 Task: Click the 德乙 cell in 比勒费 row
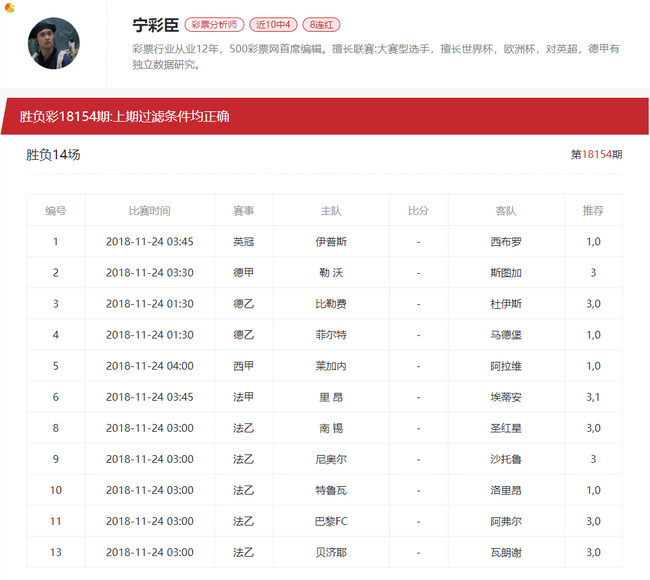click(x=243, y=303)
